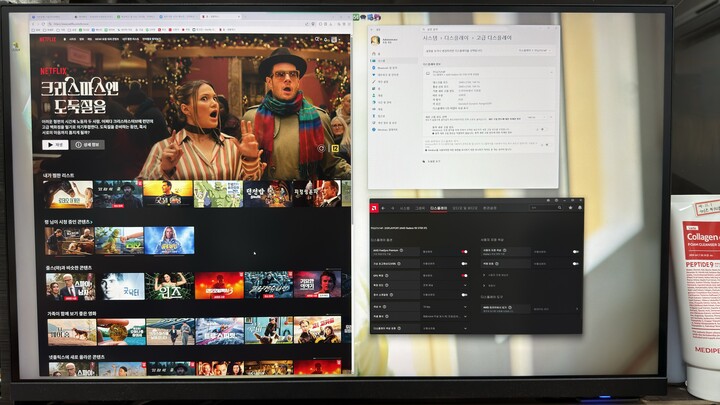This screenshot has width=720, height=405.
Task: Toggle the GPU 배율 switch
Action: (464, 276)
